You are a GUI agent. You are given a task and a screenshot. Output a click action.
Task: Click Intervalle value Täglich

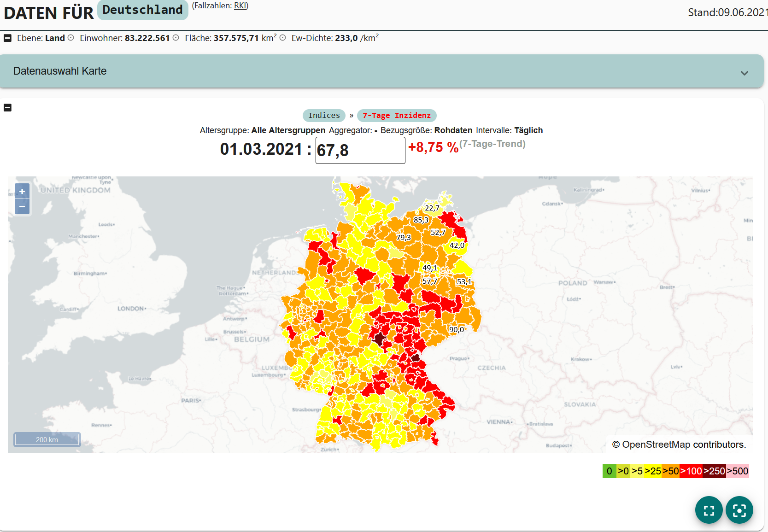(x=528, y=130)
